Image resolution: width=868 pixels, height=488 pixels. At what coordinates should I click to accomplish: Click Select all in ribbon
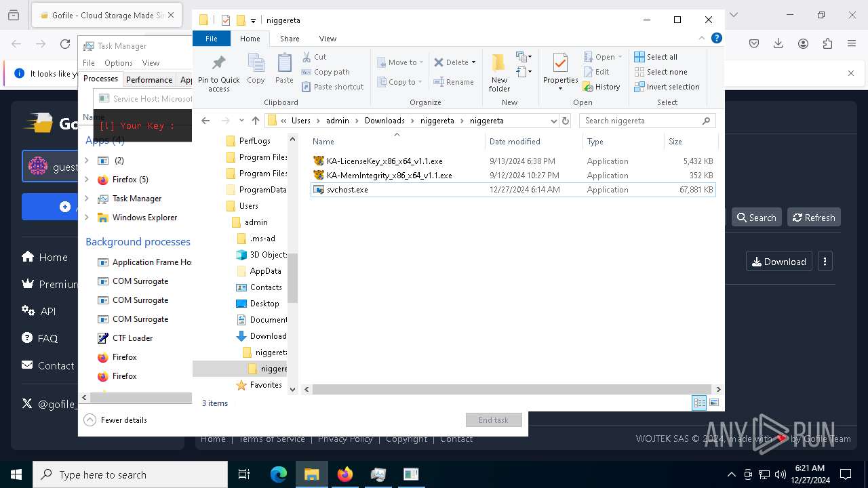click(x=656, y=57)
